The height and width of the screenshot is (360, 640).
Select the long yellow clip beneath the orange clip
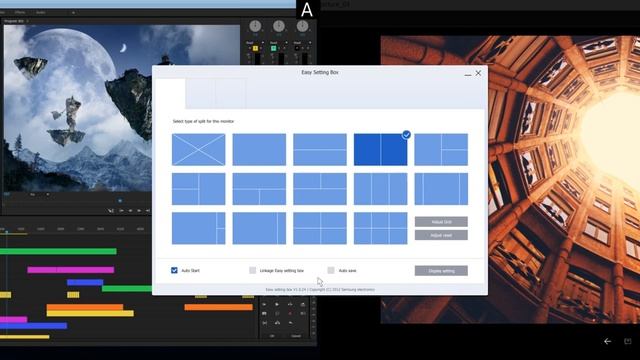(x=90, y=313)
